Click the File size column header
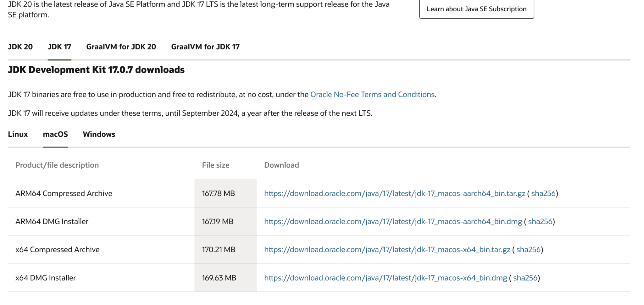644x305 pixels. point(216,165)
